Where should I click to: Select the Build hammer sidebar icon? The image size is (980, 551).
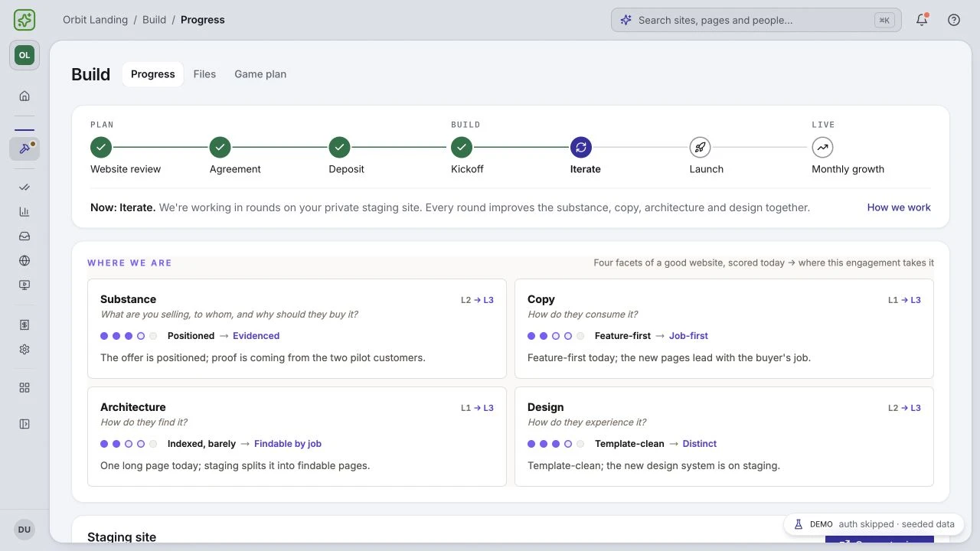tap(24, 148)
